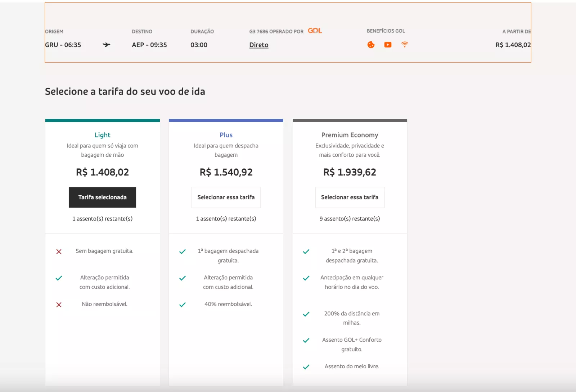Click the snack cookie benefit icon
Screen dimensions: 576x392
[x=371, y=45]
